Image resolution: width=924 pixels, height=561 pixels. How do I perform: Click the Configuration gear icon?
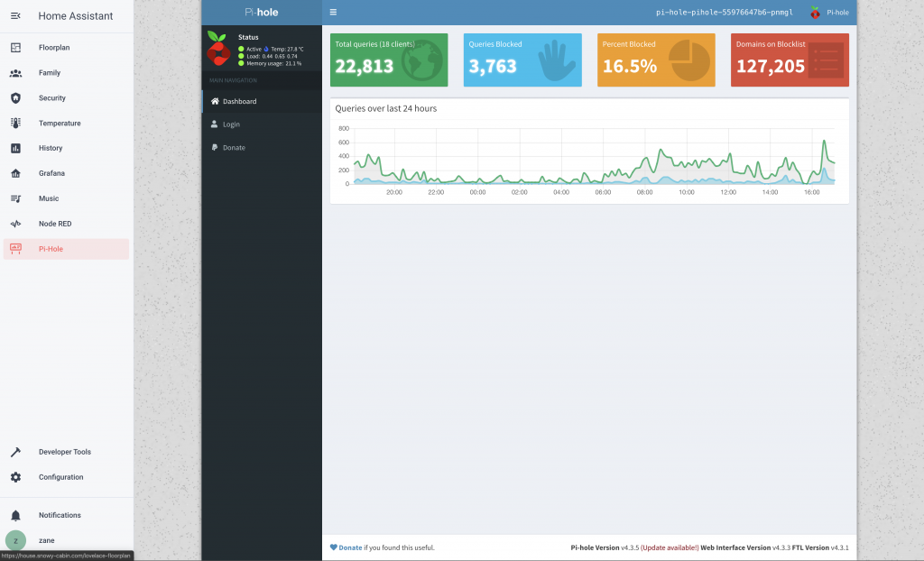coord(16,477)
